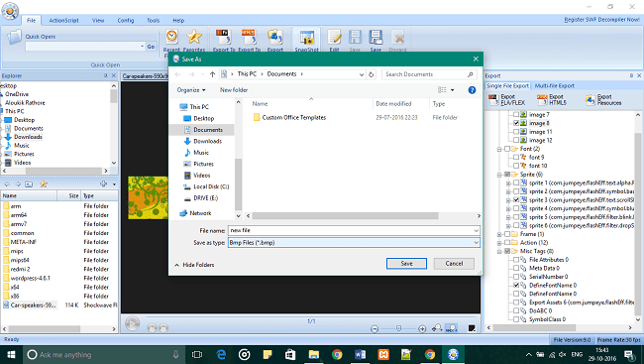Click Windows Start button
This screenshot has height=364, width=644.
coord(11,354)
